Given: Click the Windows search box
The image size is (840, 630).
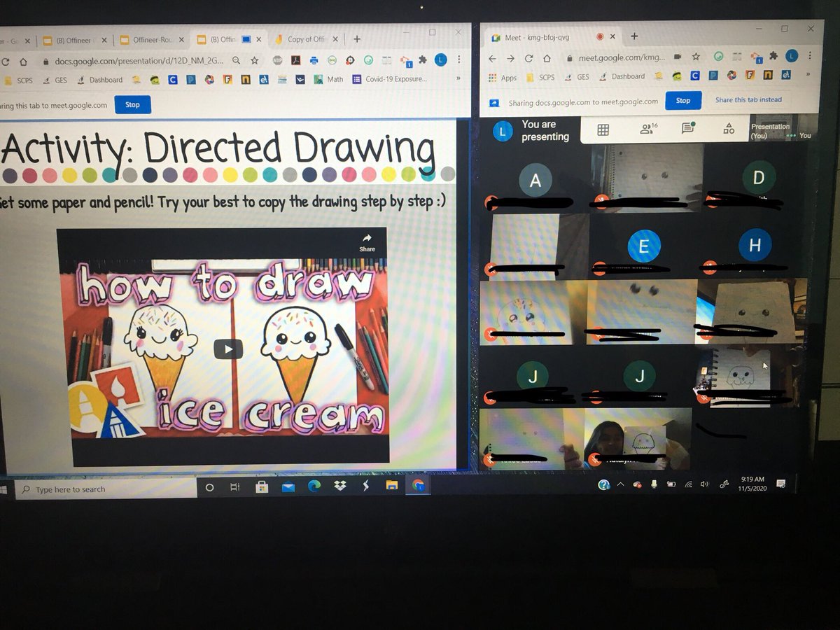Looking at the screenshot, I should pos(106,489).
